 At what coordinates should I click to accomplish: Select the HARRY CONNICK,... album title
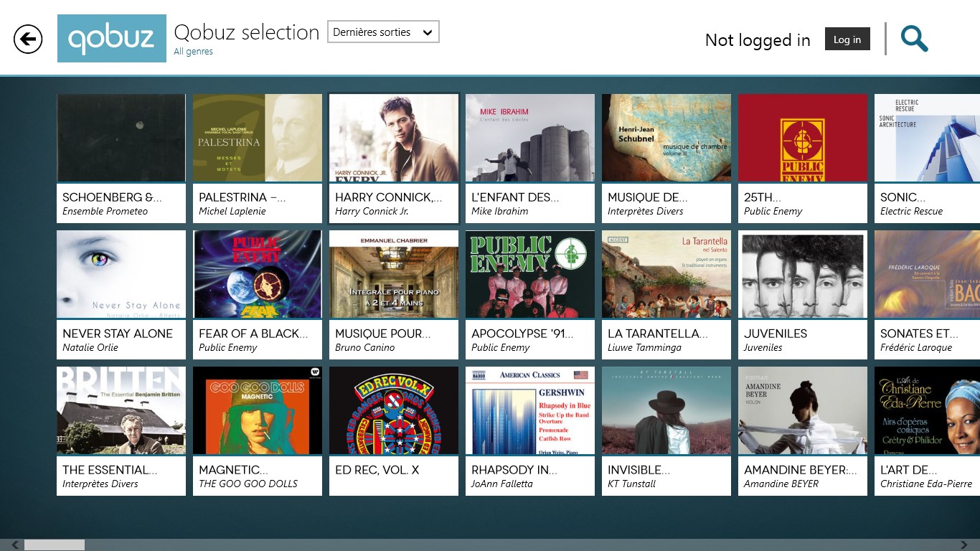pyautogui.click(x=388, y=197)
